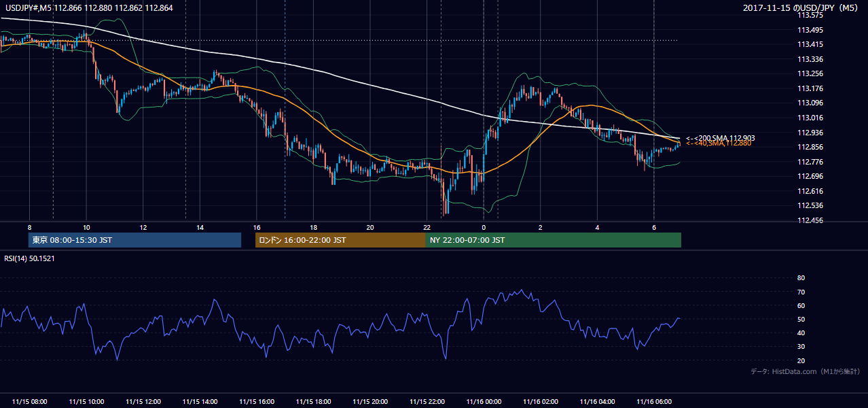Click price scale value 113.016
The image size is (868, 408).
point(810,118)
